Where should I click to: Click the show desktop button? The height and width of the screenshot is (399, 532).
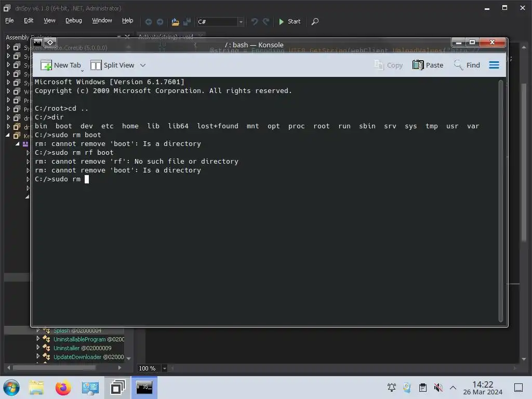pyautogui.click(x=518, y=388)
